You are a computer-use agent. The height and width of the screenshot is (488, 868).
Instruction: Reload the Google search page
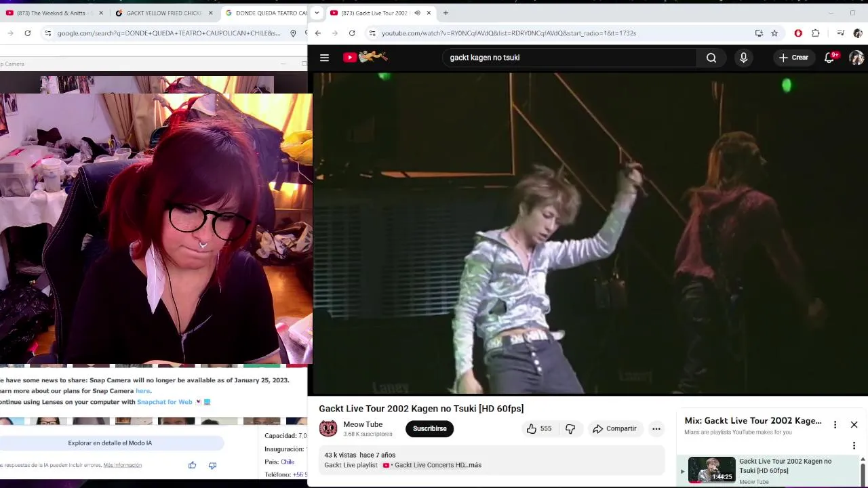coord(28,33)
